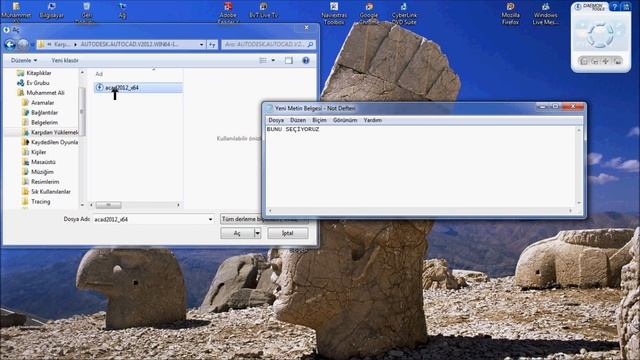The width and height of the screenshot is (640, 360).
Task: Expand the Dosya Adı combo dropdown
Action: click(211, 219)
